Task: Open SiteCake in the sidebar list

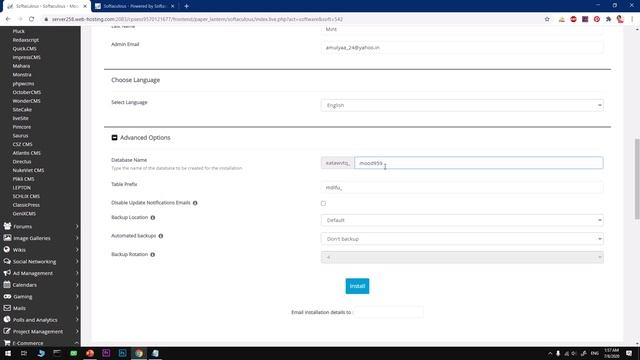Action: [22, 110]
